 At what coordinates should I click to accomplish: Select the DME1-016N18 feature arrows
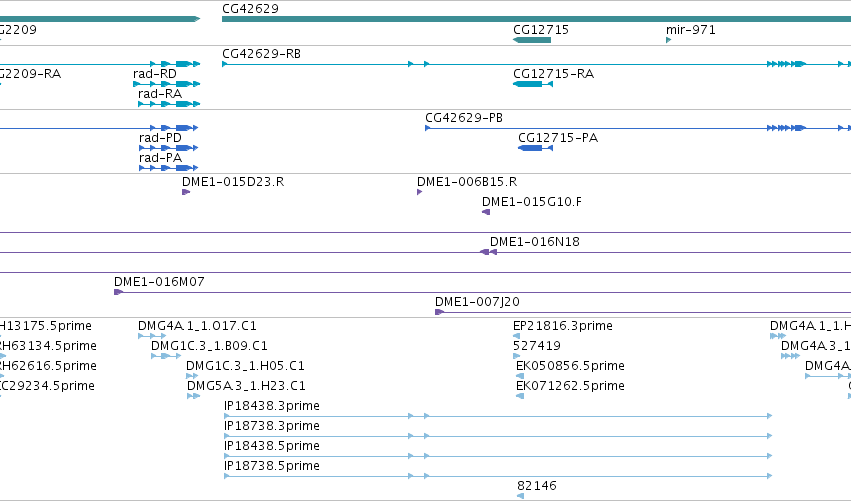click(488, 252)
